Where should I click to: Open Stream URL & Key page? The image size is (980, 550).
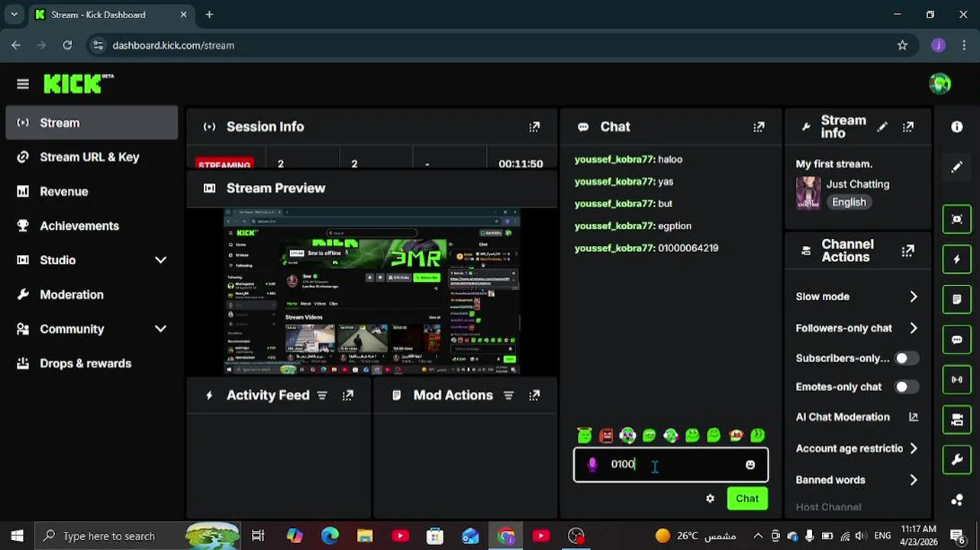click(92, 157)
